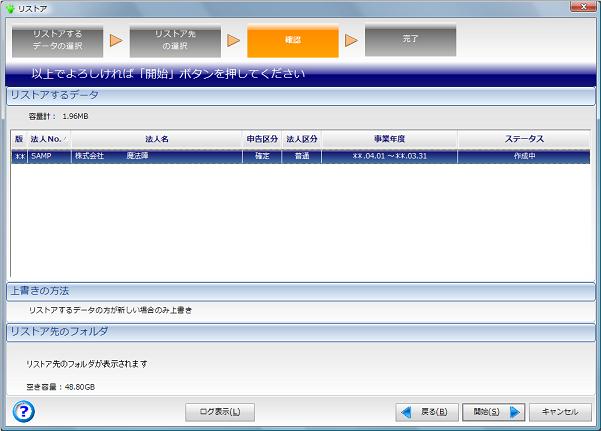This screenshot has width=601, height=431.
Task: Sort by the 法人名 column header
Action: 156,139
